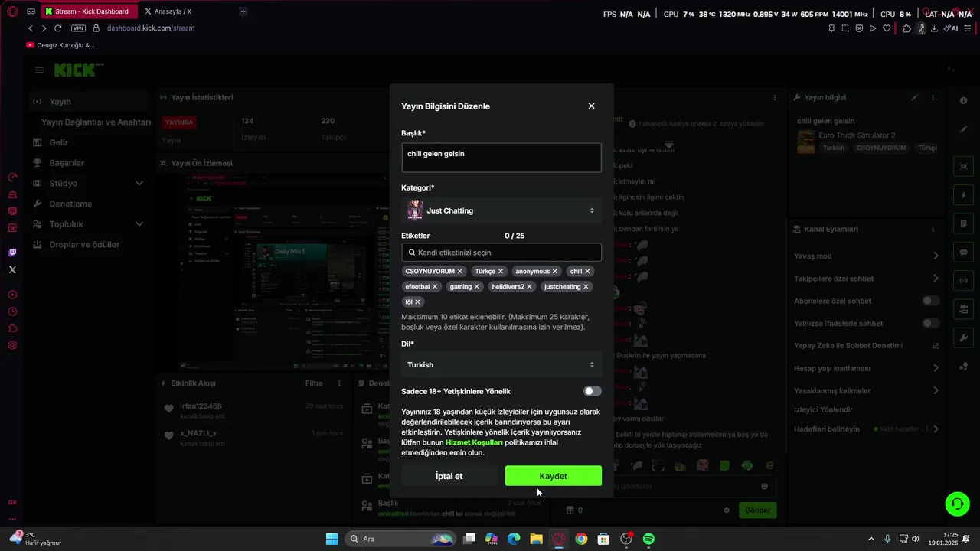Open Yapay Zeka ile Sohbet Denetimi
980x551 pixels.
[x=867, y=346]
